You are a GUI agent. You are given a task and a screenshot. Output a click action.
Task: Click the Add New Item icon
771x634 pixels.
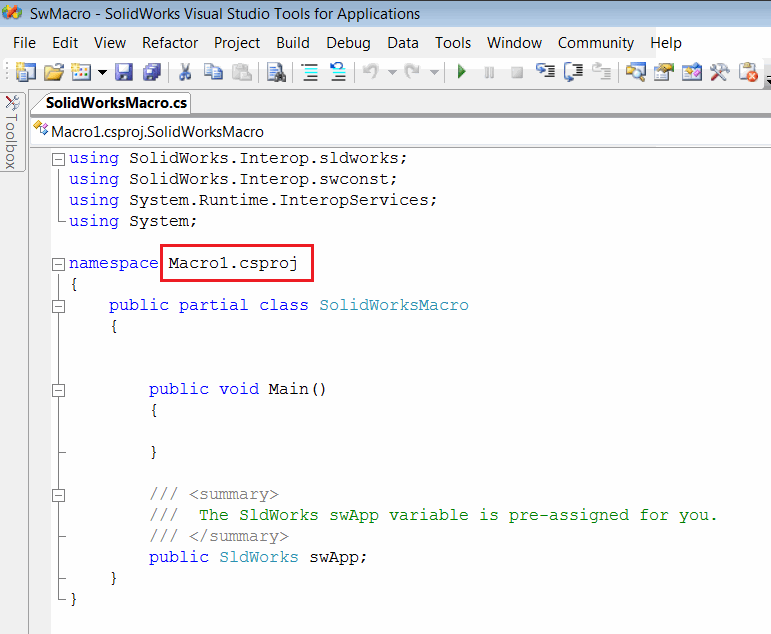[x=81, y=72]
